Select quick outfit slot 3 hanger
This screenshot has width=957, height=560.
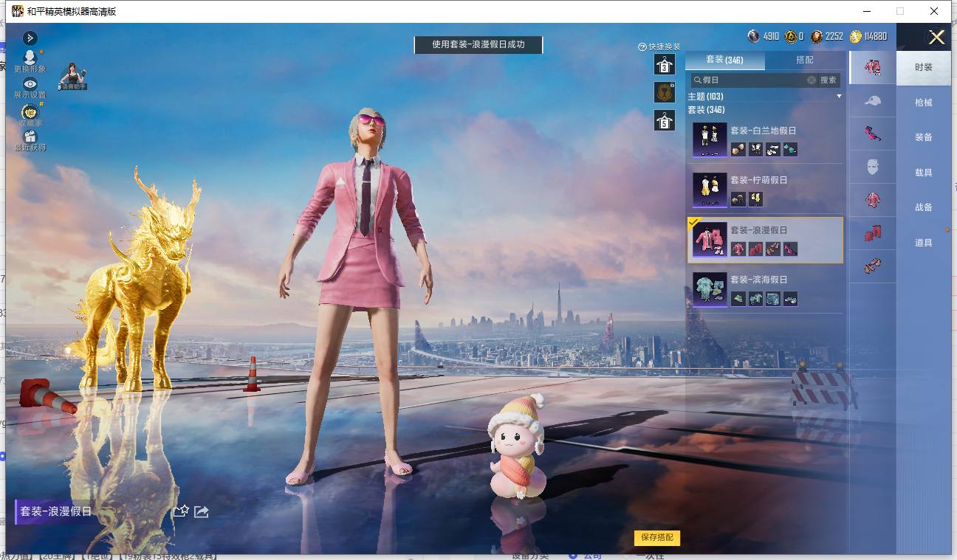[x=665, y=64]
